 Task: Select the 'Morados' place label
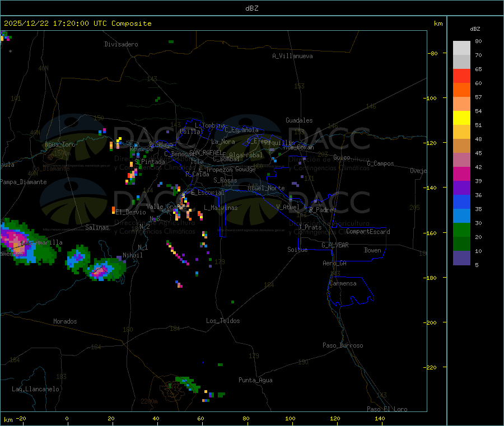click(x=65, y=321)
